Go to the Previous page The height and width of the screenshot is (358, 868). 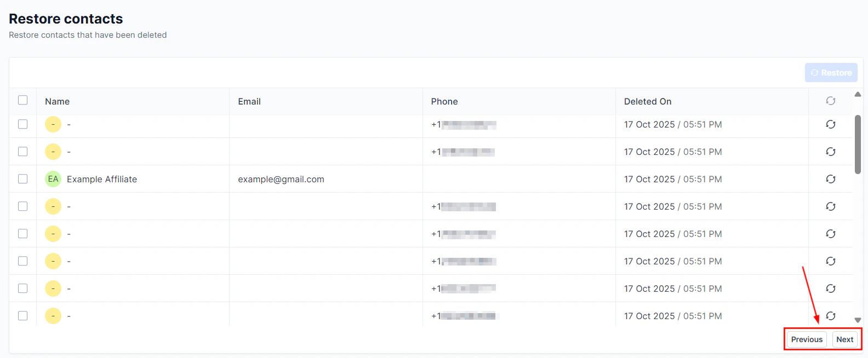[807, 339]
